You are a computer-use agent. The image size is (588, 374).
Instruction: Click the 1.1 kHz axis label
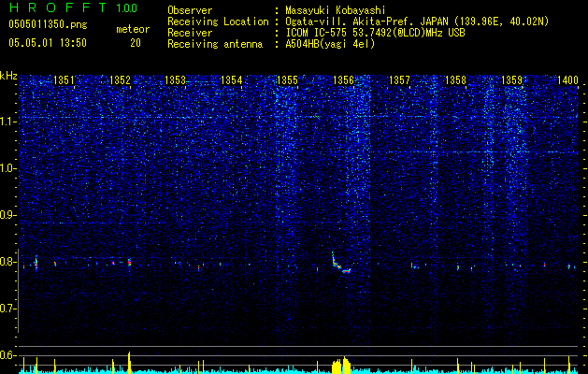[8, 122]
